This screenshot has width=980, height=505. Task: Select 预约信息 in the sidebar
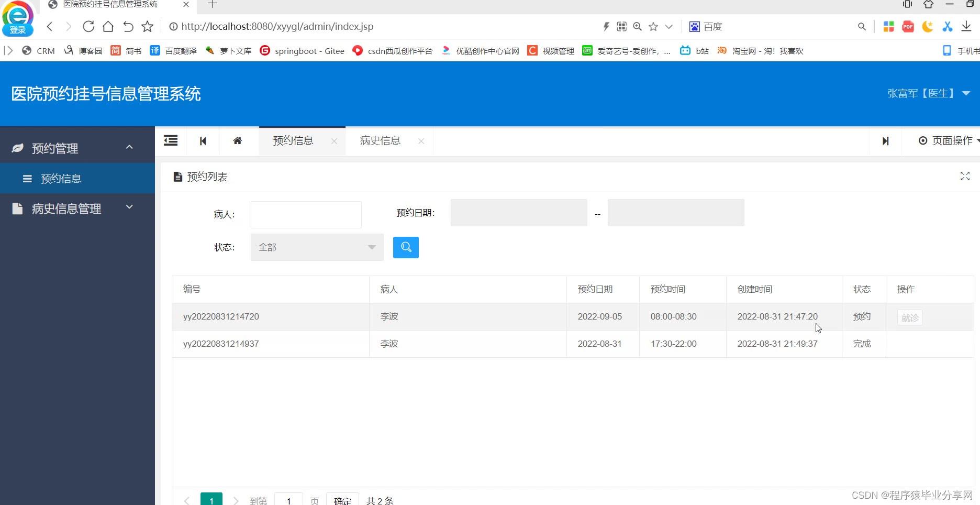point(77,179)
